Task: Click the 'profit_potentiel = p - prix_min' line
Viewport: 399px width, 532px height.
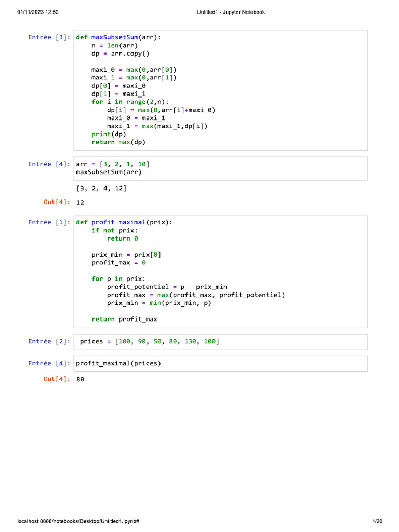Action: 167,287
